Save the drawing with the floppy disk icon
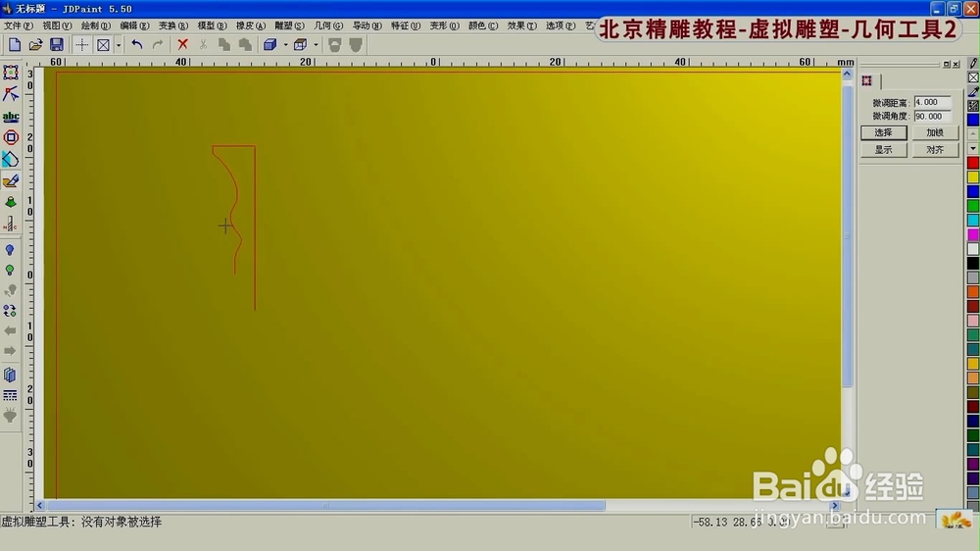The width and height of the screenshot is (980, 551). 56,44
